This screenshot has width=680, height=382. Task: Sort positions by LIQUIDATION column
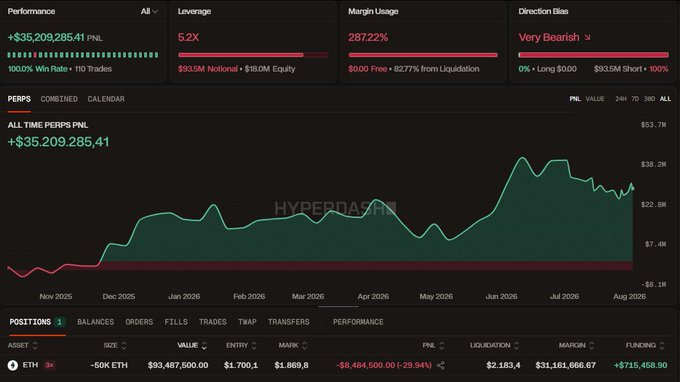click(494, 345)
